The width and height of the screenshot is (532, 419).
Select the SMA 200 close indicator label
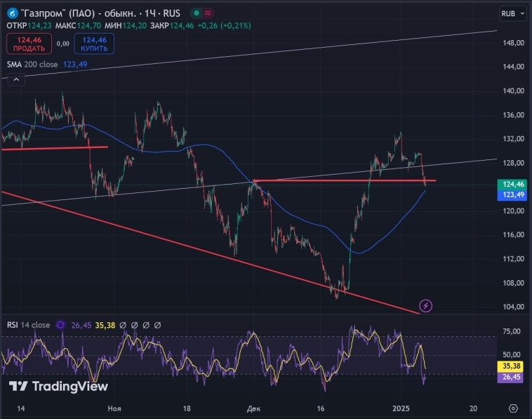point(32,65)
